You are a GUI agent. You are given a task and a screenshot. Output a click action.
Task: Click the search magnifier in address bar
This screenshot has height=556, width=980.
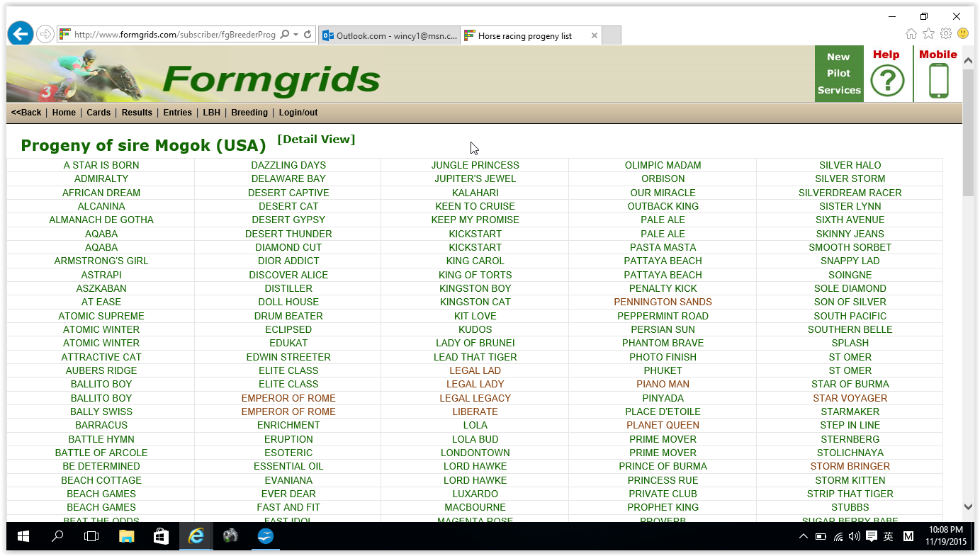pos(285,34)
